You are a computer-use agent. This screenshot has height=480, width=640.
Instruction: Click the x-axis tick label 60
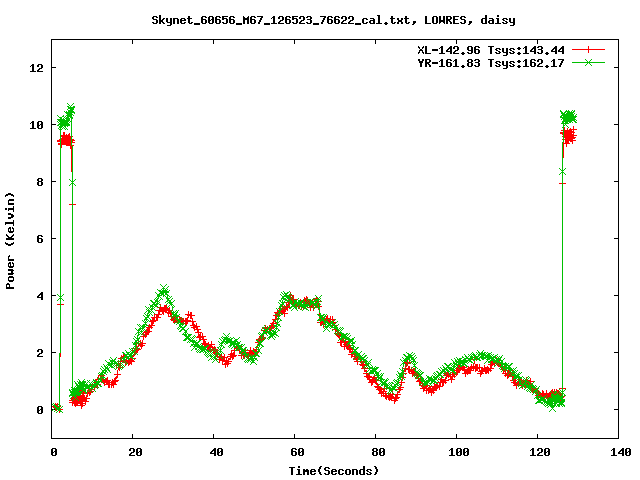tap(297, 452)
